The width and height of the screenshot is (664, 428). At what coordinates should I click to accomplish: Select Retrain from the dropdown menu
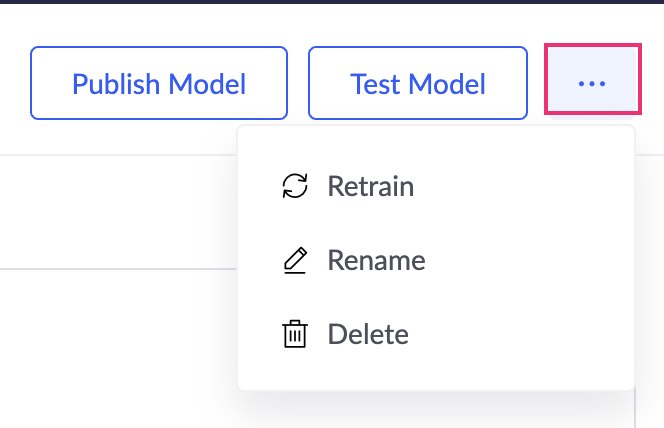[x=370, y=187]
